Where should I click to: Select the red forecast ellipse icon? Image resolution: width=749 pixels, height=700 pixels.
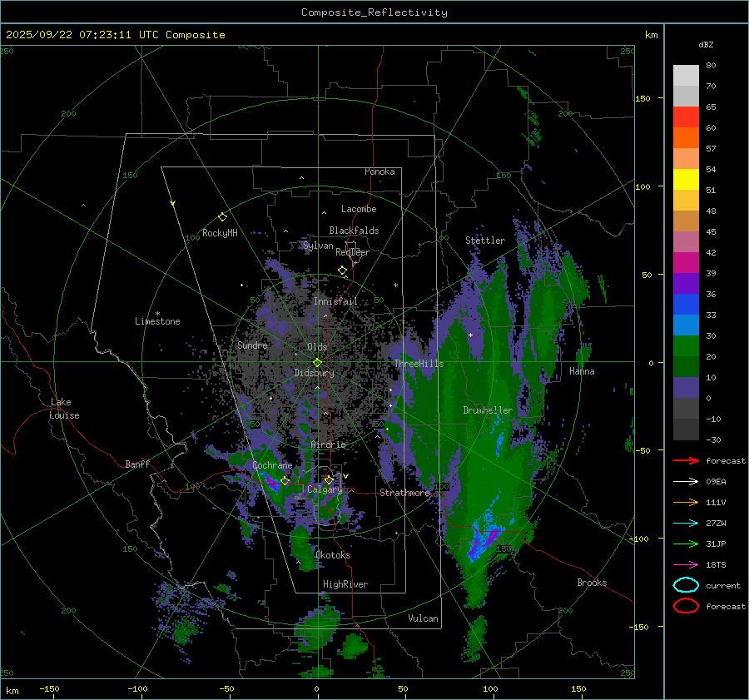pos(686,606)
